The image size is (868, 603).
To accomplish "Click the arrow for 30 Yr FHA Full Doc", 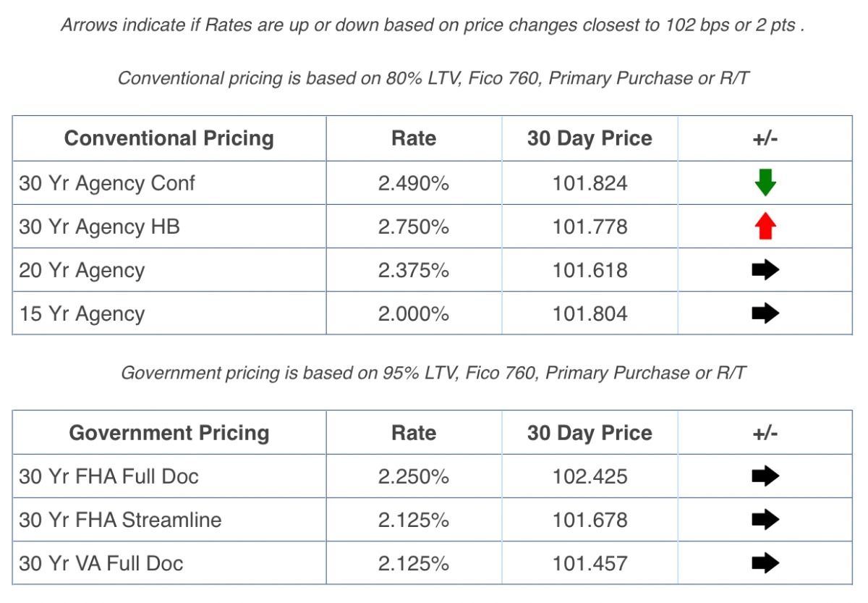I will (x=765, y=476).
